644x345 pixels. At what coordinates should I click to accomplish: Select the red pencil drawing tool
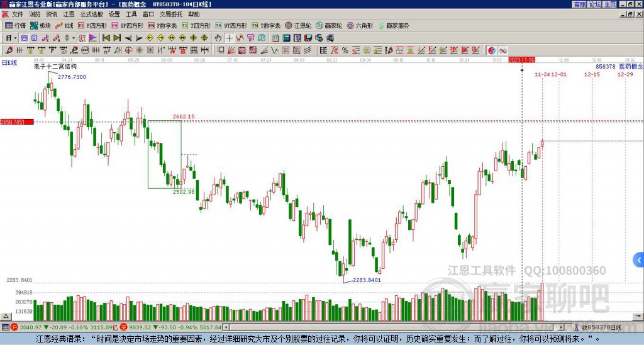point(9,50)
